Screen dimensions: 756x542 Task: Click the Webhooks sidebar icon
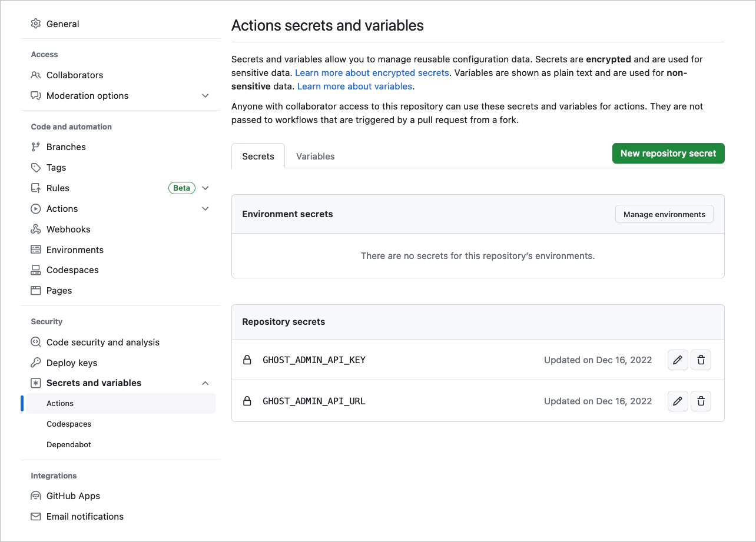(36, 230)
